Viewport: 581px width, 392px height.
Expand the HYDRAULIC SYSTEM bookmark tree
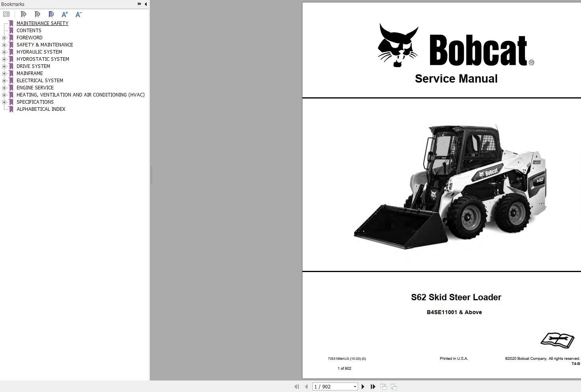click(x=4, y=52)
